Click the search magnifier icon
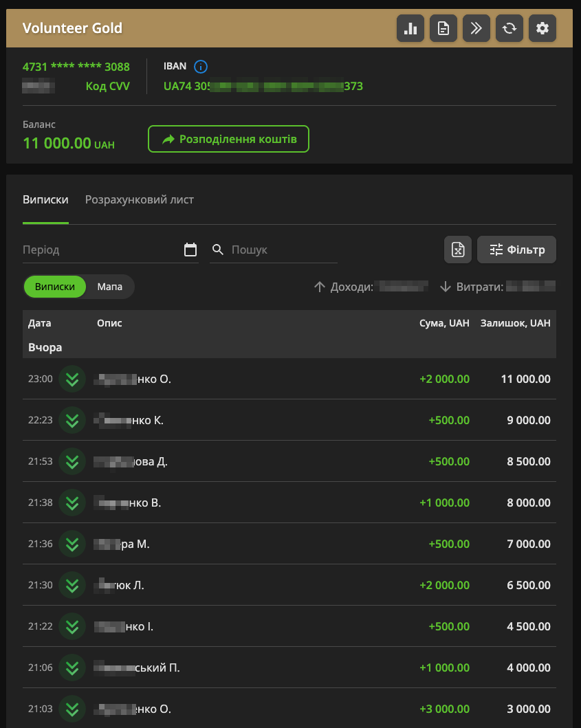This screenshot has height=728, width=581. (x=218, y=250)
